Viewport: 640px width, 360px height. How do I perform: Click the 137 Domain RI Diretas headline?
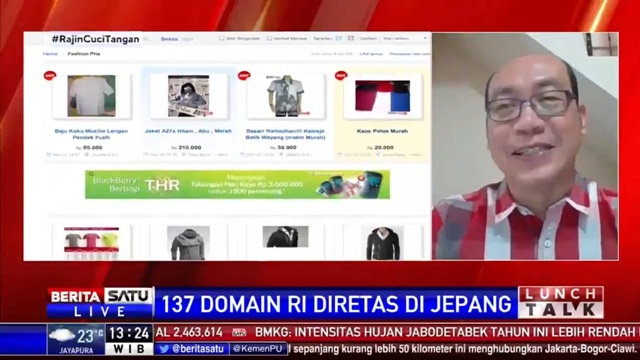coord(336,304)
